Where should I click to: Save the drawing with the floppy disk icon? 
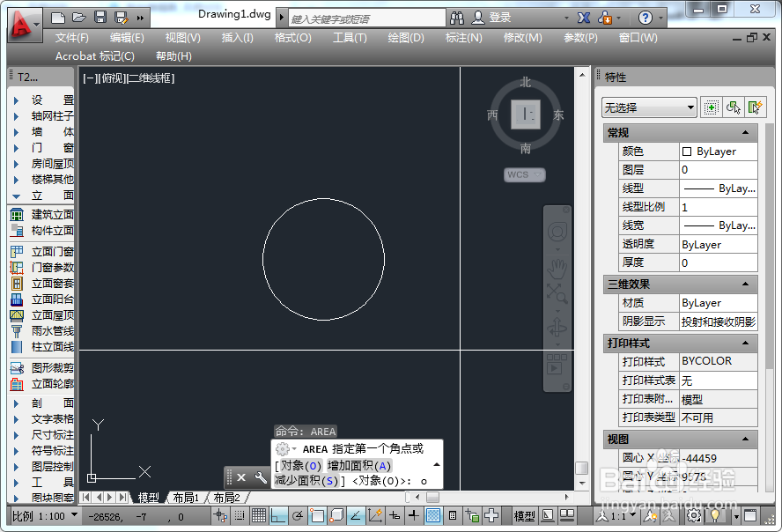point(100,18)
